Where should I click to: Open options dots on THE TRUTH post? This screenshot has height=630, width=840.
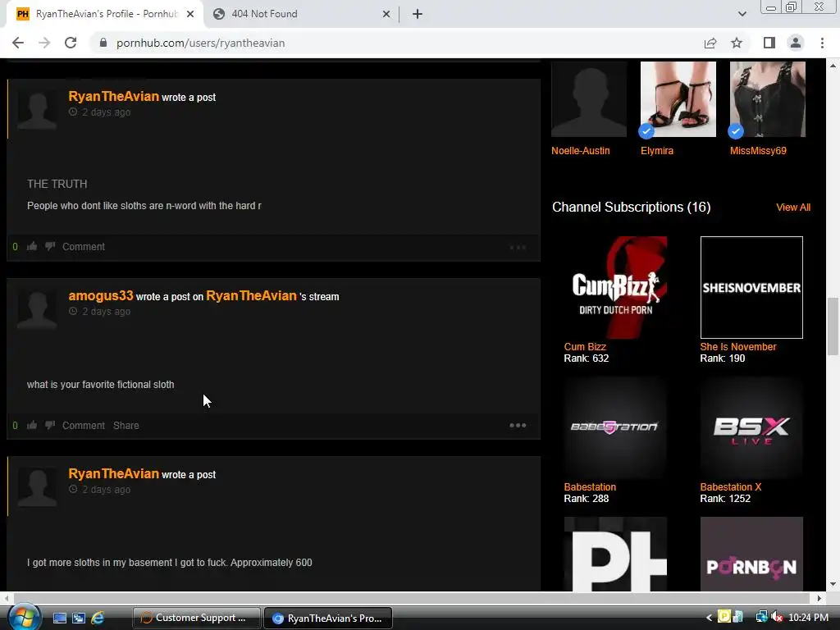pos(518,247)
